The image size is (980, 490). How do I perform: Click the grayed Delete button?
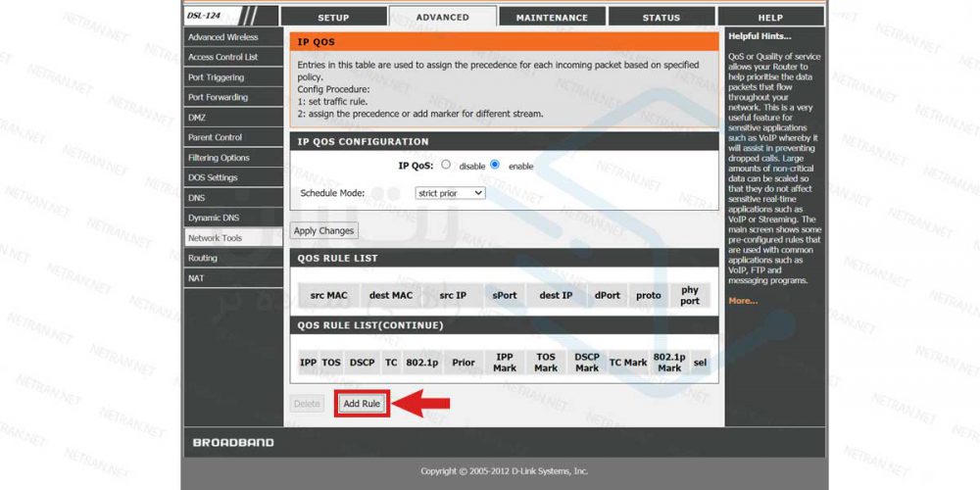pyautogui.click(x=307, y=404)
